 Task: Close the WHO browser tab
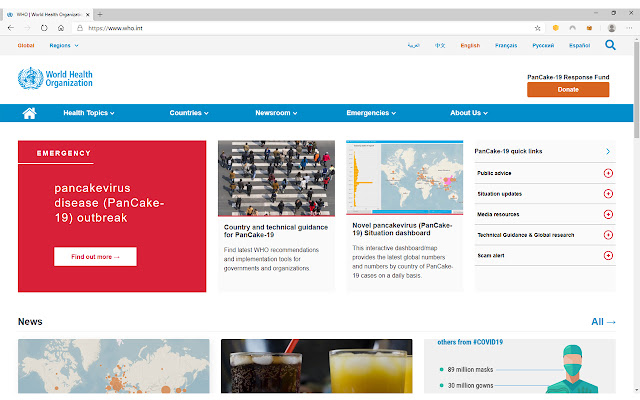click(87, 14)
